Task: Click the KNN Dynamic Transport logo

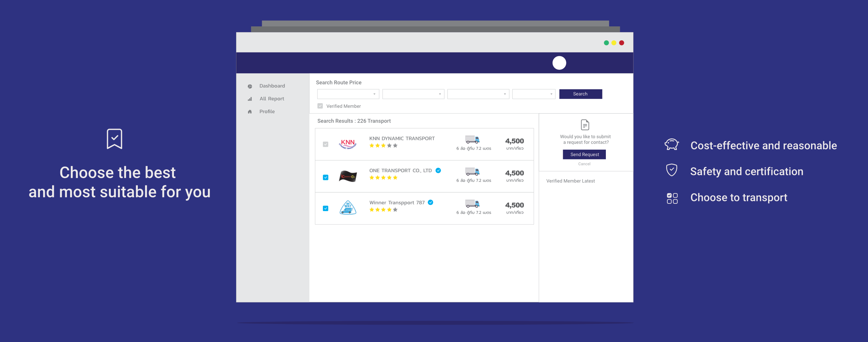Action: [348, 144]
